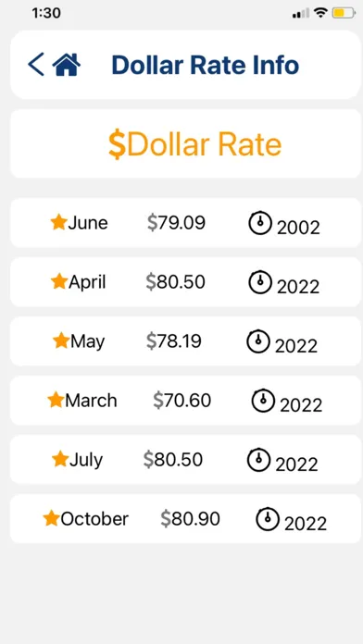Screen dimensions: 363x644
Task: Select the star icon before May
Action: point(61,341)
